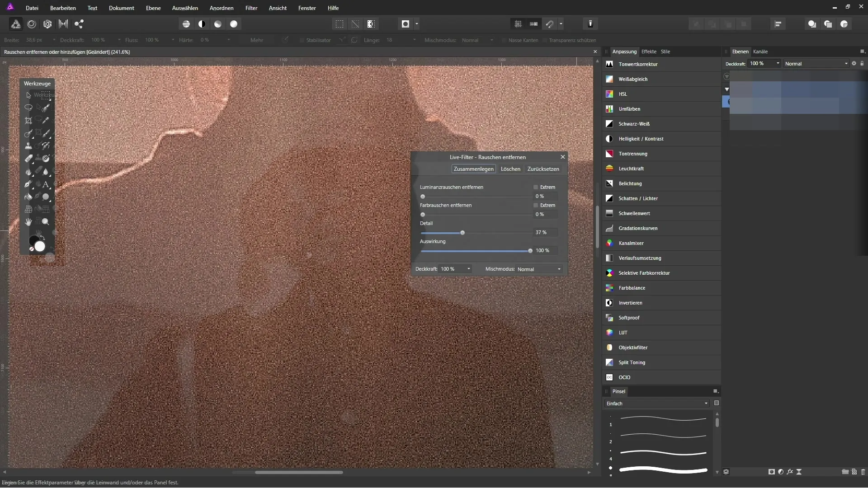868x488 pixels.
Task: Click the Invert Selection toolbar icon
Action: [x=371, y=24]
